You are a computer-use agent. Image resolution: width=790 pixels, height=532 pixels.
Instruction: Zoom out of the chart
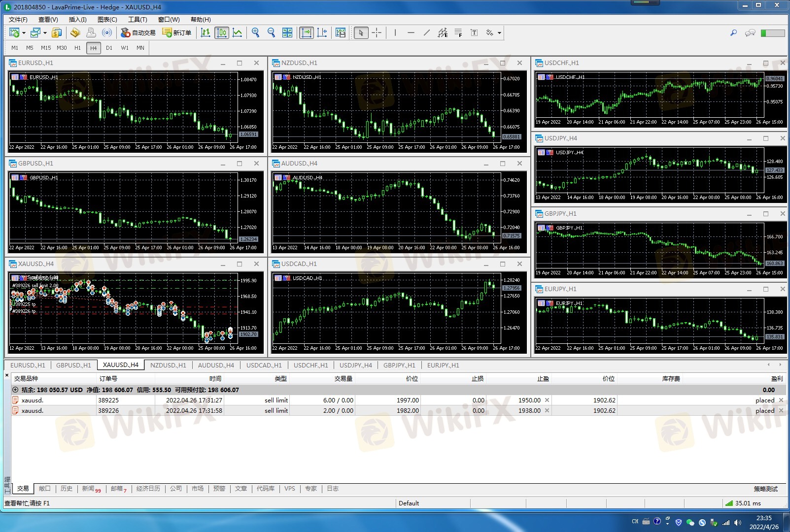[271, 33]
